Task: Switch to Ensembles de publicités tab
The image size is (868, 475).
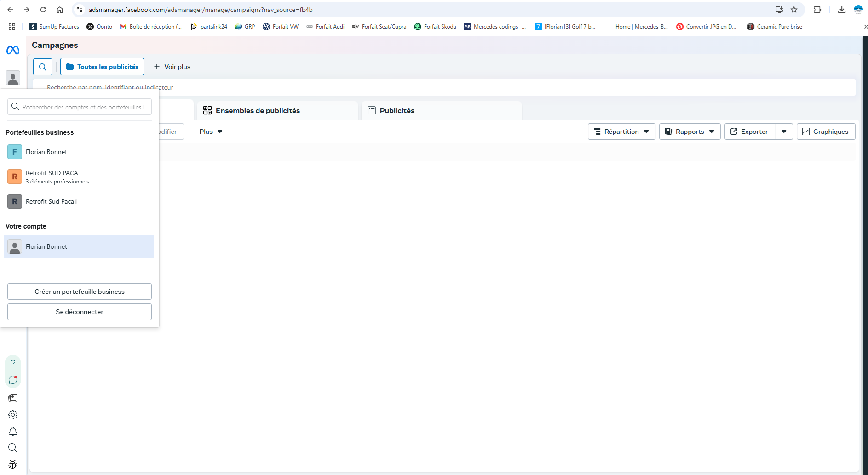Action: point(277,110)
